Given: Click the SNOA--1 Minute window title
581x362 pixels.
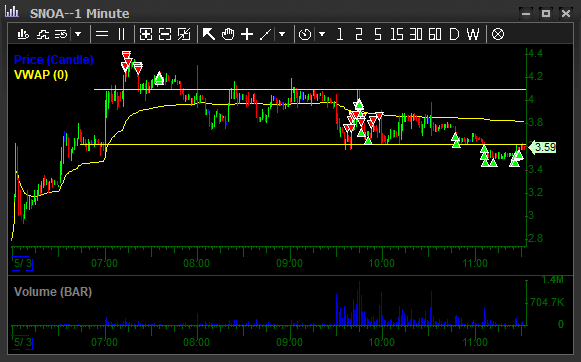Looking at the screenshot, I should [79, 14].
